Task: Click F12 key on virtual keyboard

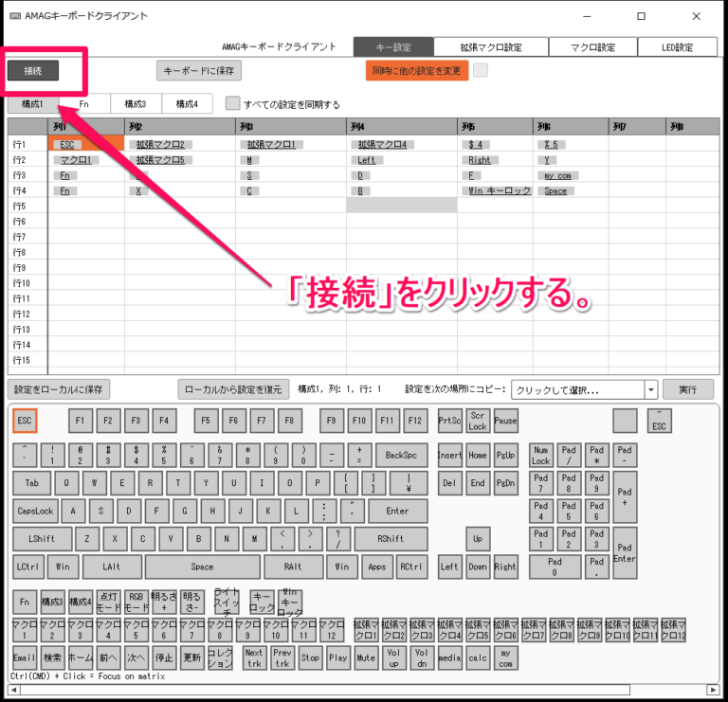Action: point(415,421)
